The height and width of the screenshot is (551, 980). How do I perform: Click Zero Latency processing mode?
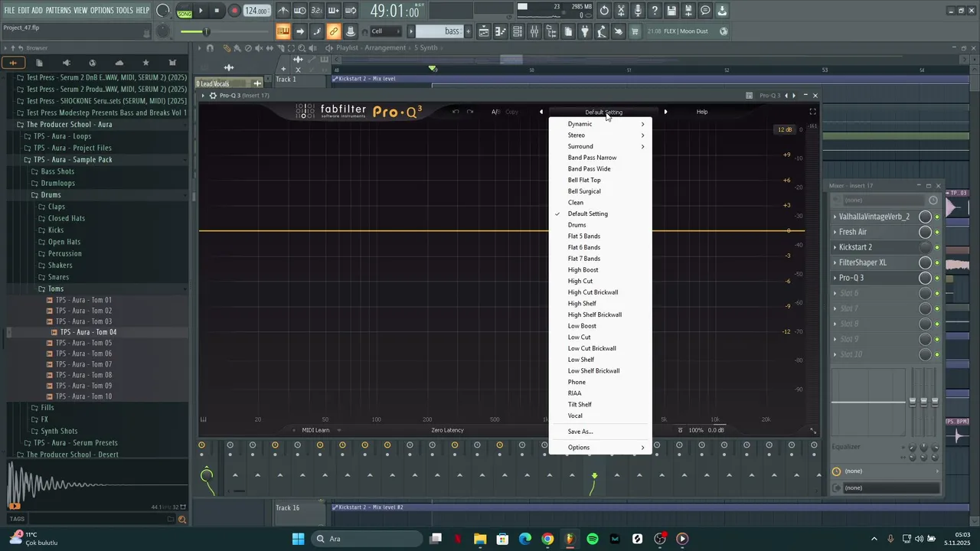447,430
